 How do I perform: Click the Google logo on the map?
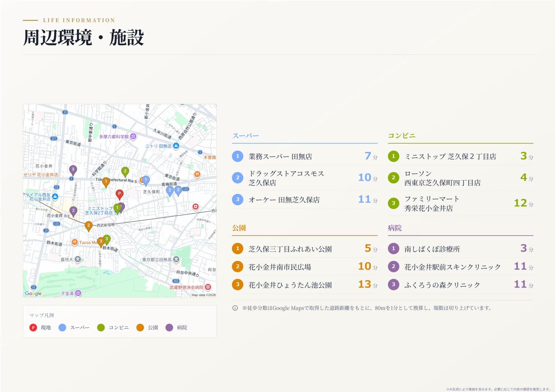tap(33, 294)
